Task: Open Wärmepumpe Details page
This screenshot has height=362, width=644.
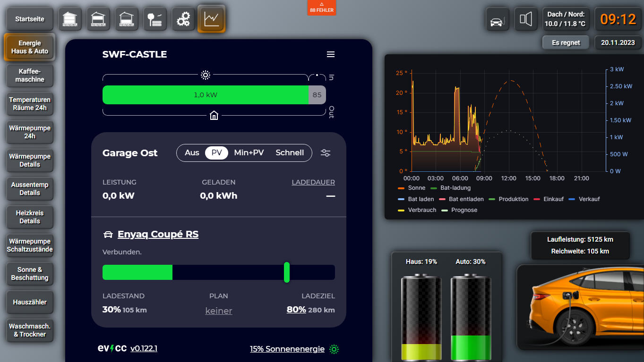Action: [x=30, y=160]
